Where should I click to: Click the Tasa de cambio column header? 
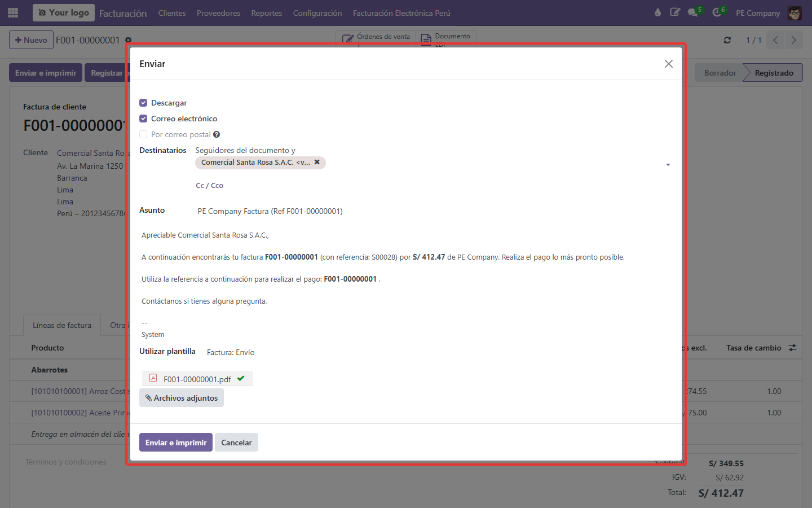point(754,348)
